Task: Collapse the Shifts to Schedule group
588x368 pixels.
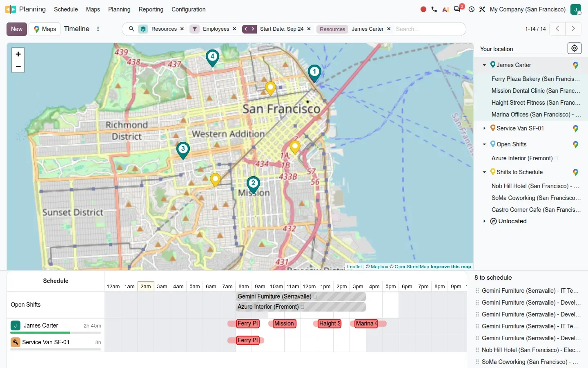Action: pyautogui.click(x=484, y=172)
